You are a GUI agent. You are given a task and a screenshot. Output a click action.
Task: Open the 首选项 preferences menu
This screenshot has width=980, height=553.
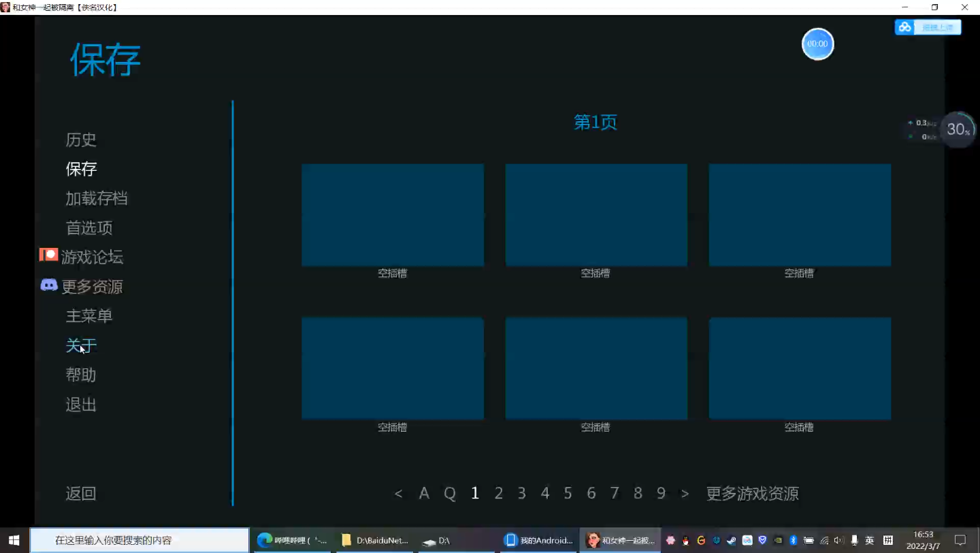89,227
